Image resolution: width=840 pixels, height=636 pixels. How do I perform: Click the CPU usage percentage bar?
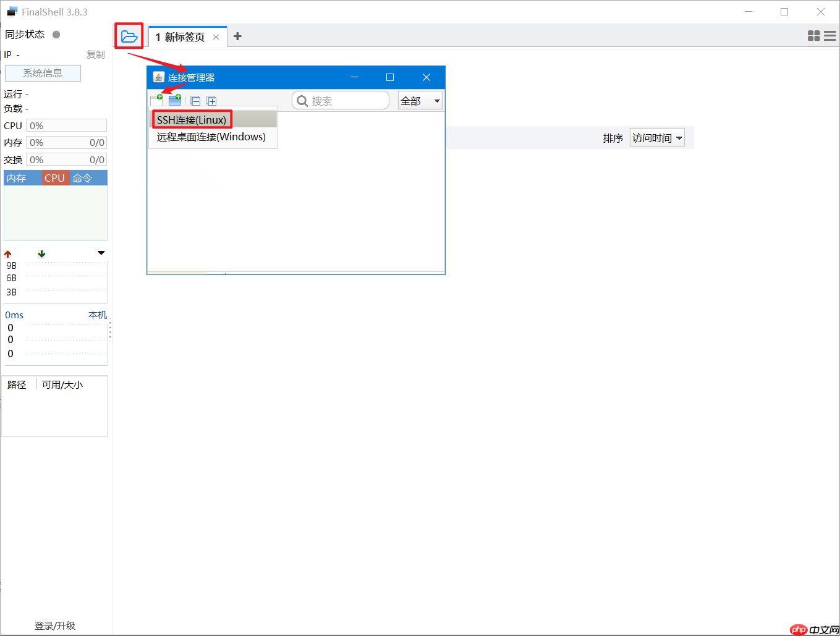coord(66,125)
